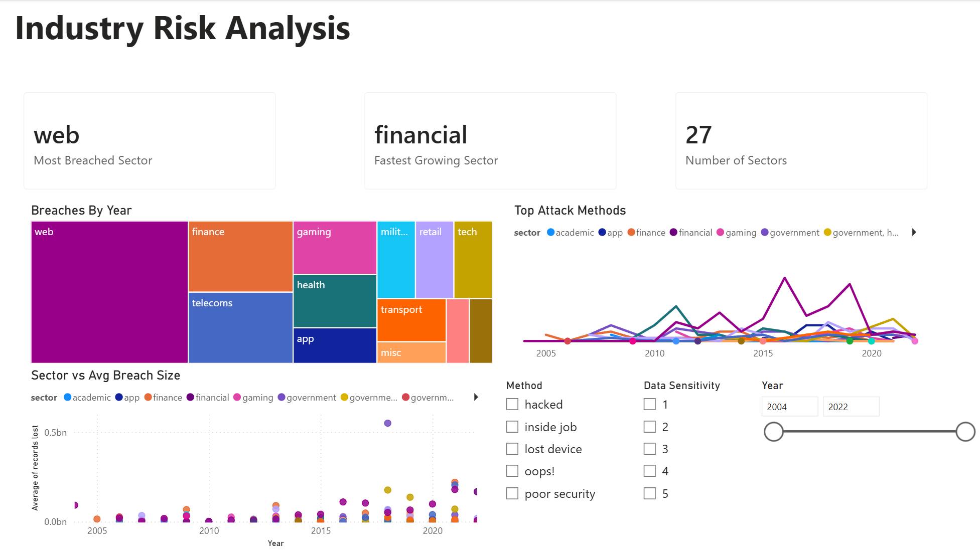Viewport: 980px width, 551px height.
Task: Click the Most Breached Sector card
Action: (x=149, y=141)
